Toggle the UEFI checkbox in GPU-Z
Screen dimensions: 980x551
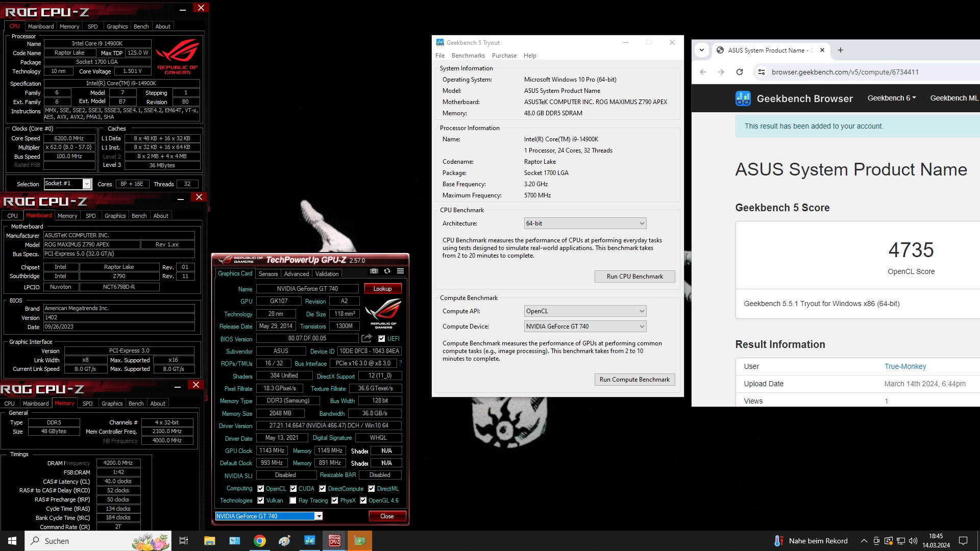381,338
